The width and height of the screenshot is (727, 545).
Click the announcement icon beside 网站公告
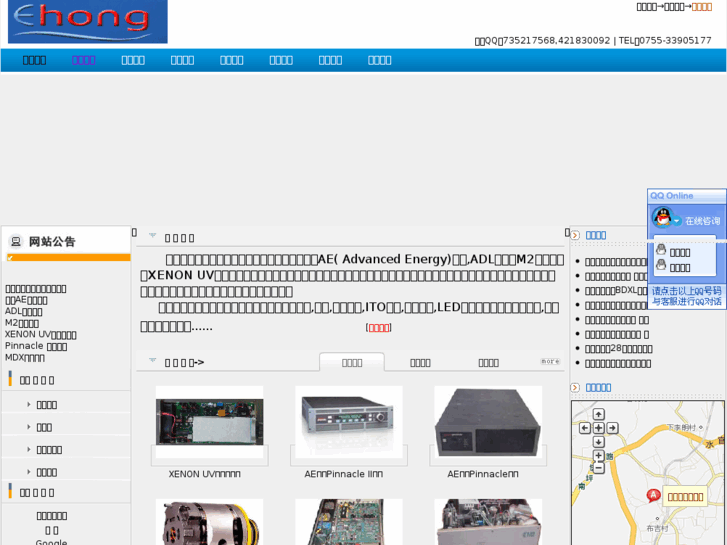16,241
